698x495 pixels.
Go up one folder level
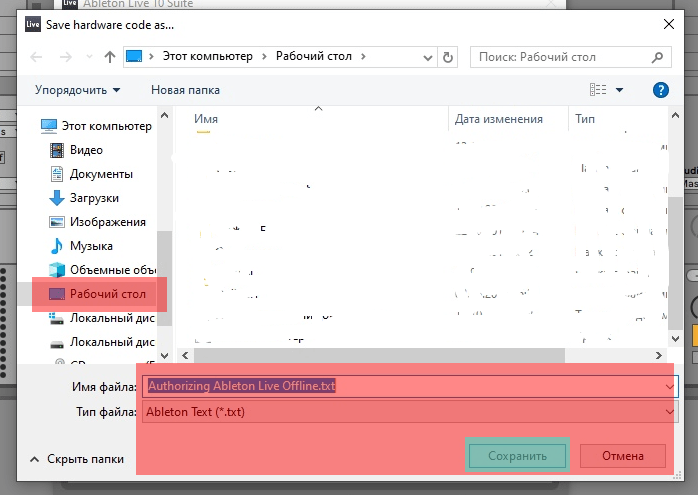click(110, 57)
